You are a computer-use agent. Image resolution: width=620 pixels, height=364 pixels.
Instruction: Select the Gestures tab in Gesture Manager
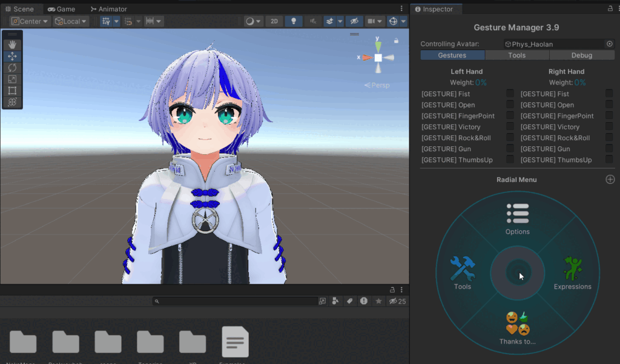pos(452,55)
